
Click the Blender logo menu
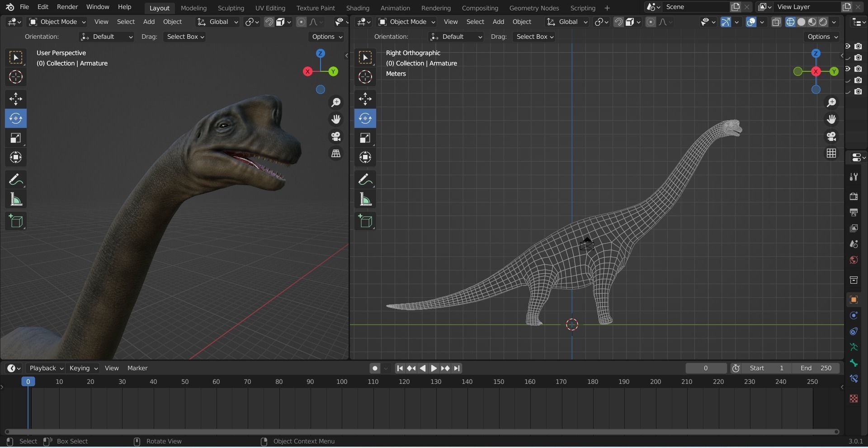10,7
